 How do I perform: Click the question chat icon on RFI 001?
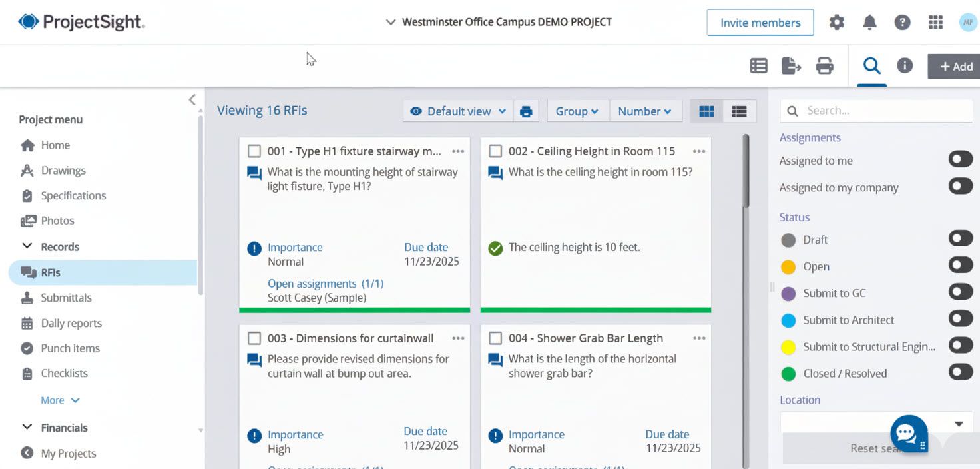pos(254,173)
